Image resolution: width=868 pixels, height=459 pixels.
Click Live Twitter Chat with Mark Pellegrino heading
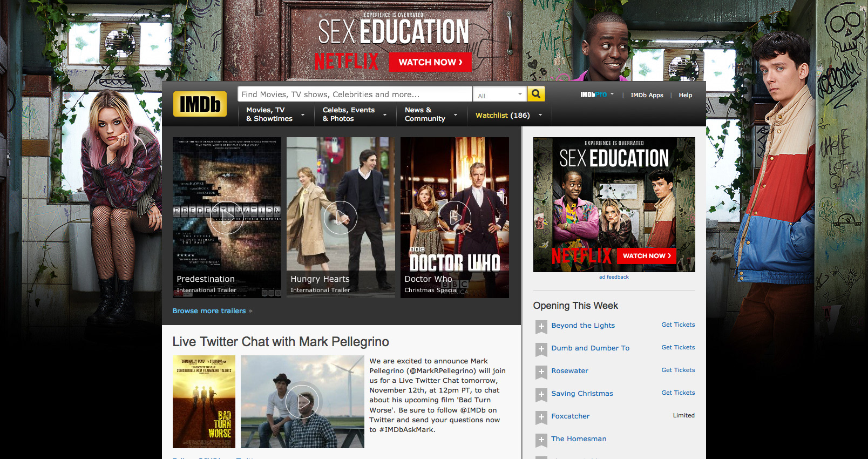pyautogui.click(x=281, y=342)
